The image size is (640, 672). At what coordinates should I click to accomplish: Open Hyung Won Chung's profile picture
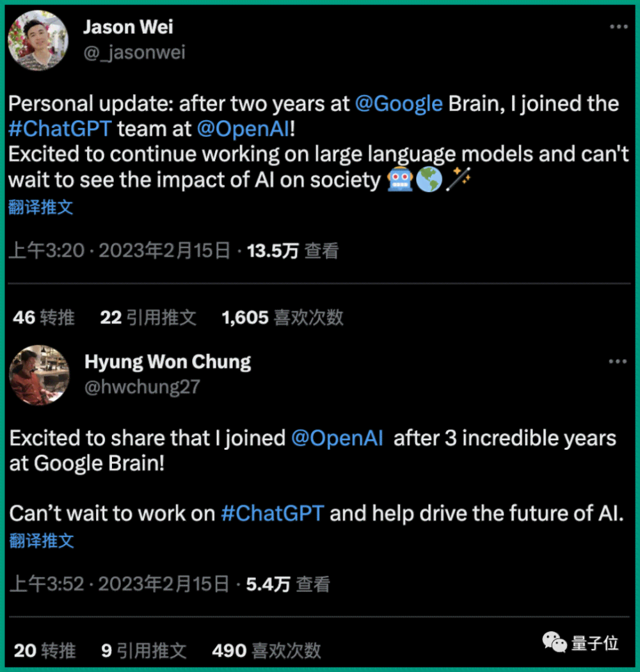pos(39,375)
